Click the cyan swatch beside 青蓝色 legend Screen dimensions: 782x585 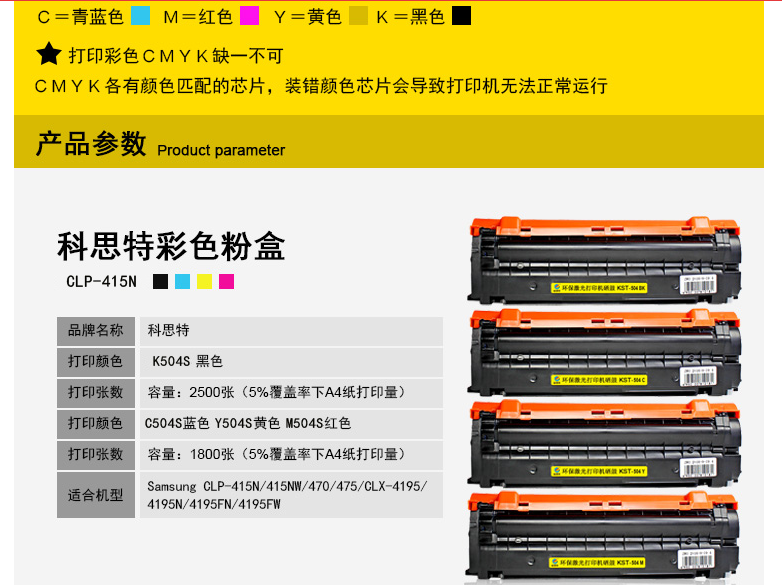pos(141,15)
